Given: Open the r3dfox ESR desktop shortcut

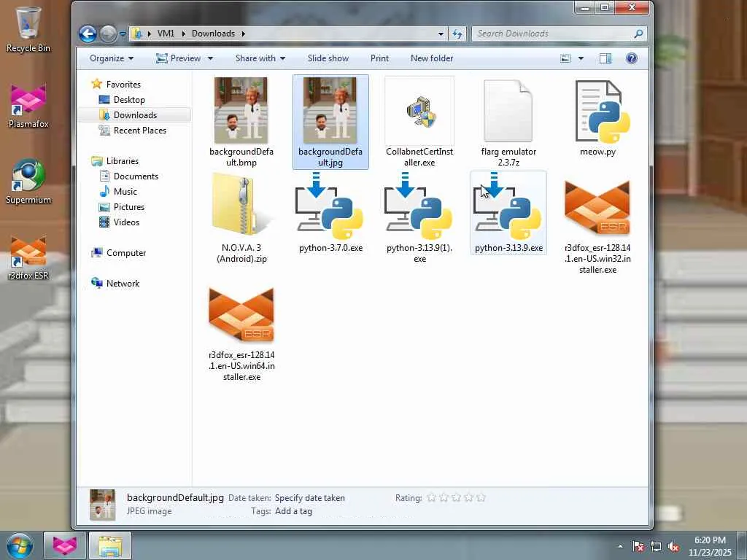Looking at the screenshot, I should pos(28,257).
